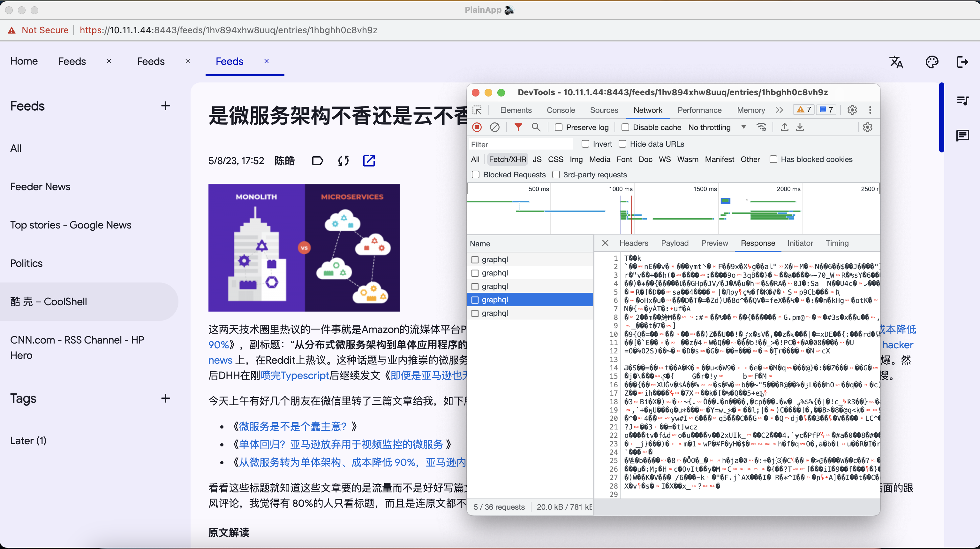Toggle the network filter funnel icon
Screen dimensions: 980x549
point(518,127)
